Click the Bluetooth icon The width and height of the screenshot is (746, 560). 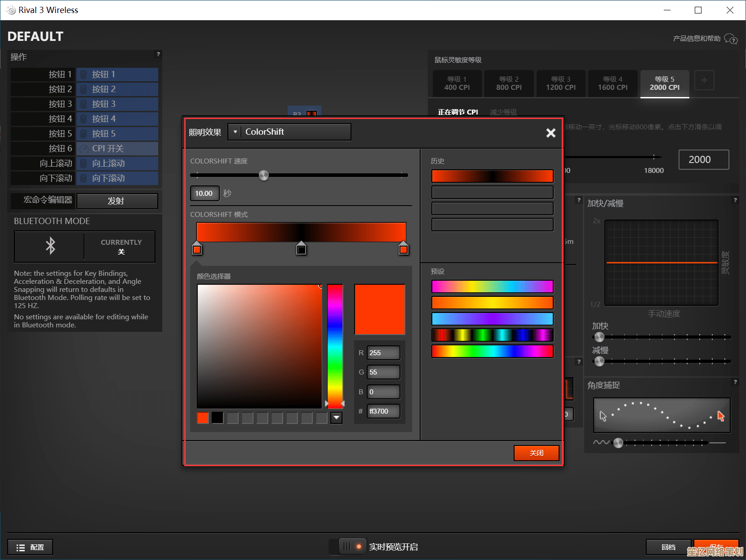[x=50, y=246]
